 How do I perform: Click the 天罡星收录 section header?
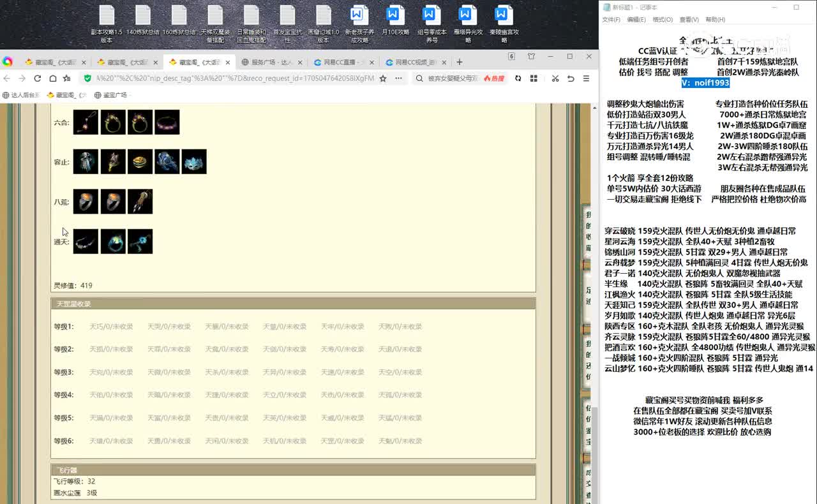coord(293,304)
